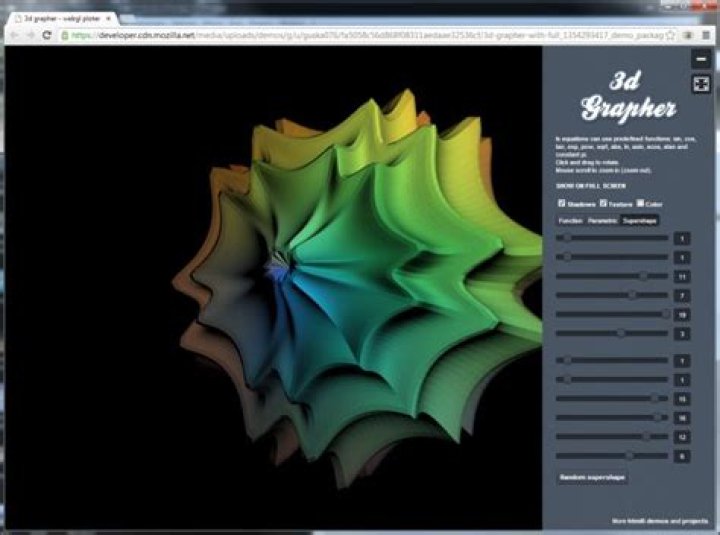Click the value box of third lower slider
The width and height of the screenshot is (720, 535).
(x=682, y=400)
